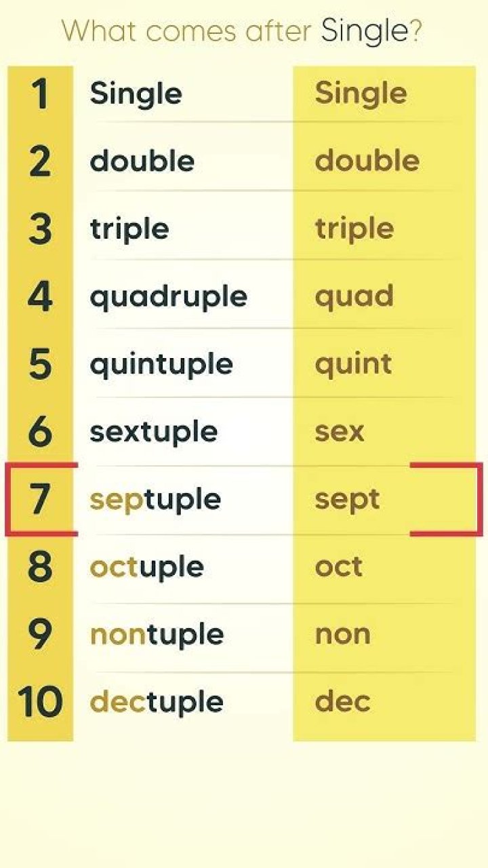488x868 pixels.
Task: Select the number 7 in red bracket
Action: coord(40,500)
